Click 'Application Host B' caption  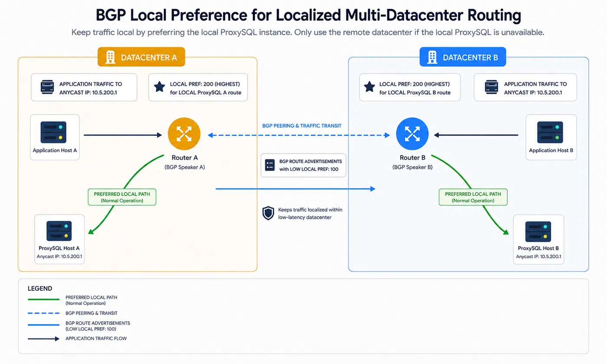click(x=551, y=150)
